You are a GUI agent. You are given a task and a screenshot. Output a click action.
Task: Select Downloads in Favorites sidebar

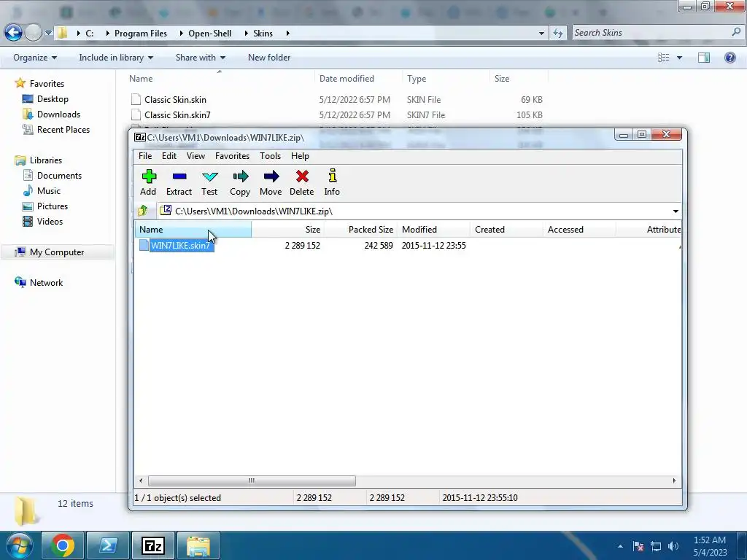[58, 114]
